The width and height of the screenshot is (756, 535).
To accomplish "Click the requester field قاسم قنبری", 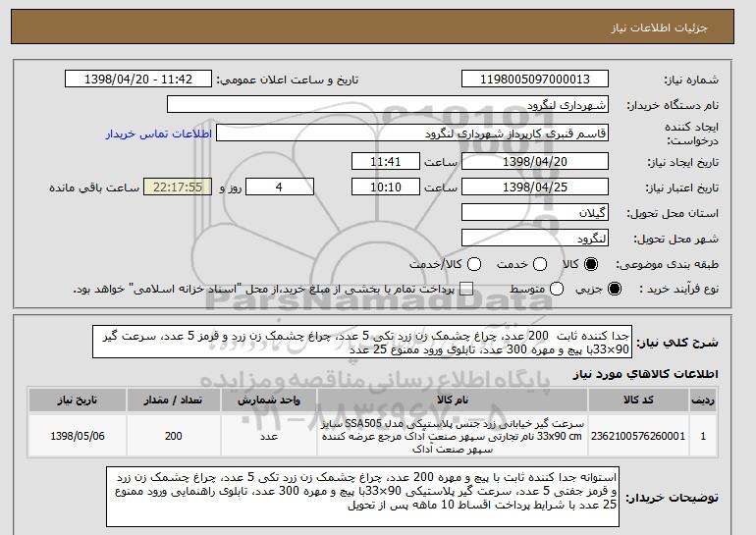I will (x=412, y=134).
